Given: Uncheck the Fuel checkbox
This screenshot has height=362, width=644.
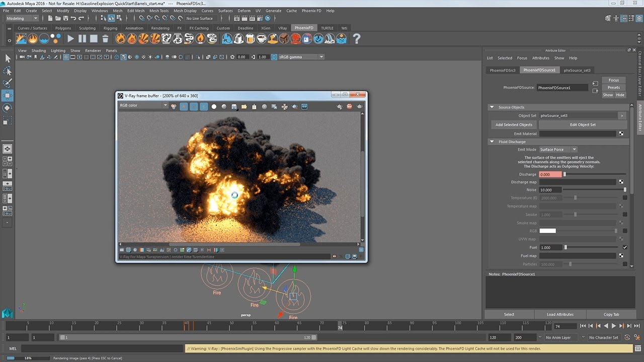Looking at the screenshot, I should [x=625, y=247].
